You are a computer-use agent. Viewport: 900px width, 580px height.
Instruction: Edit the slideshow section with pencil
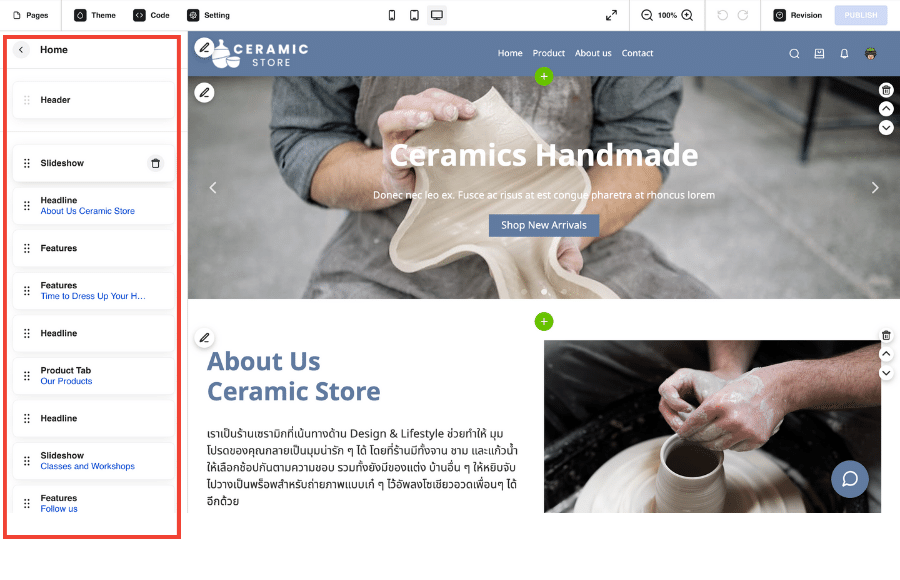click(204, 92)
